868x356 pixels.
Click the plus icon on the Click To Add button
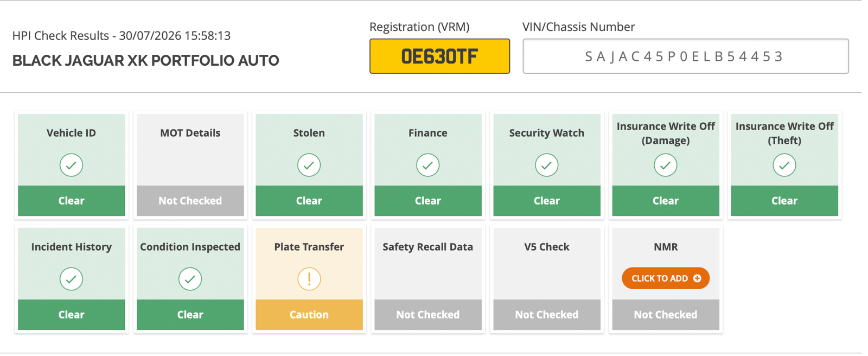coord(697,278)
